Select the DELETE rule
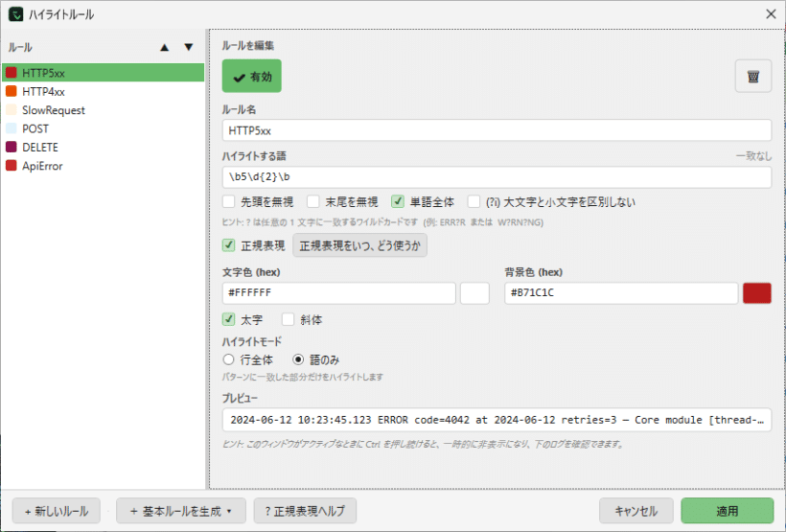 point(103,147)
